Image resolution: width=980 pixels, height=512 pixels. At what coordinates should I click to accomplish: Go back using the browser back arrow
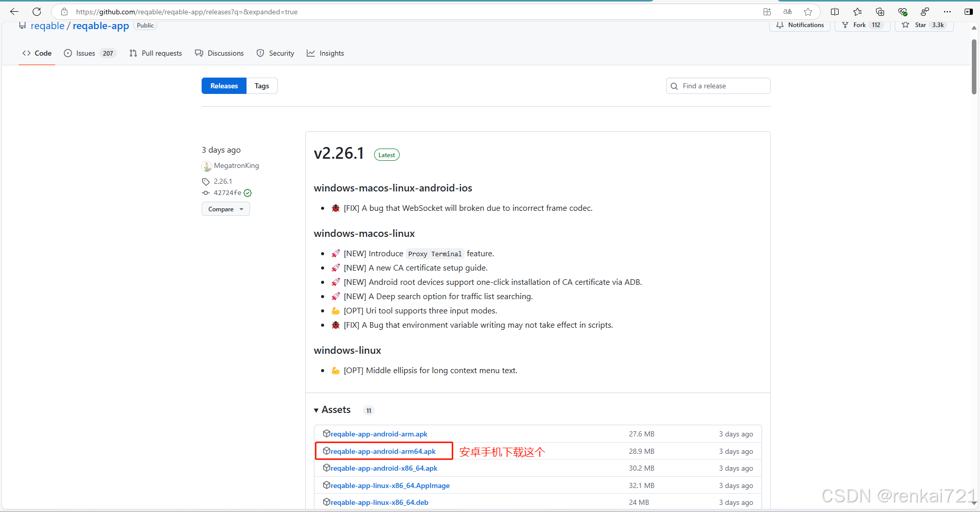(x=14, y=12)
